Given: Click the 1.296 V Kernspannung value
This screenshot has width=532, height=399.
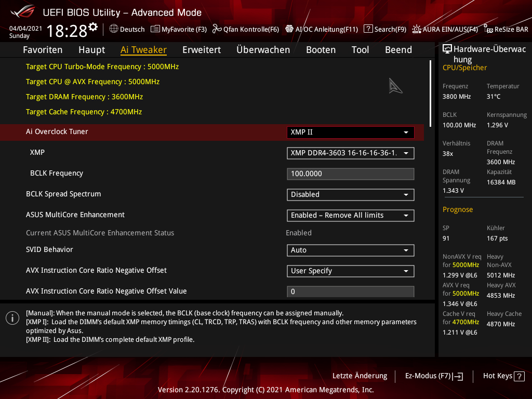Looking at the screenshot, I should [x=497, y=125].
